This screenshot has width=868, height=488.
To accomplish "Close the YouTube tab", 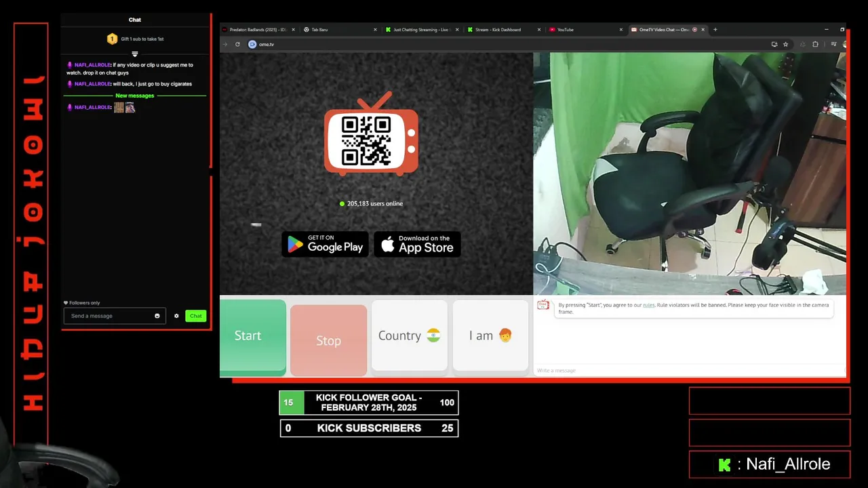I will tap(620, 30).
